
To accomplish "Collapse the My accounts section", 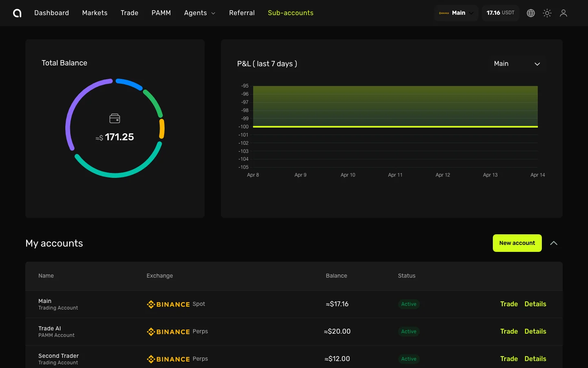I will point(554,243).
